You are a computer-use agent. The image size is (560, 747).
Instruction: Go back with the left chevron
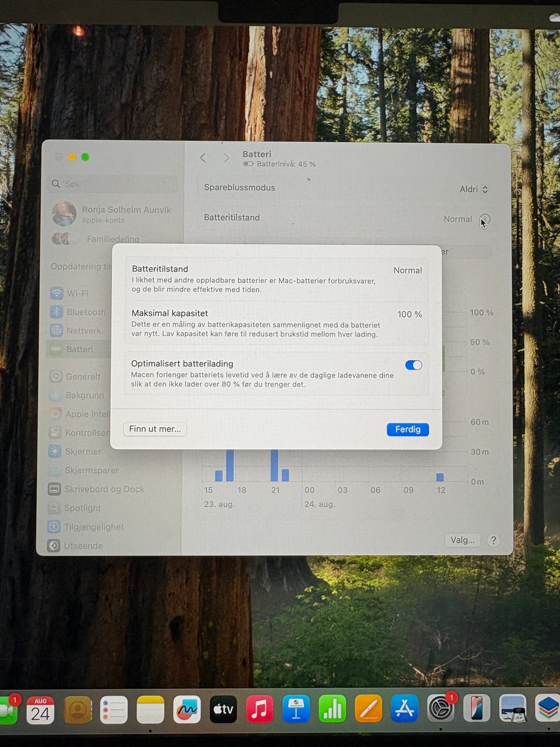click(203, 158)
